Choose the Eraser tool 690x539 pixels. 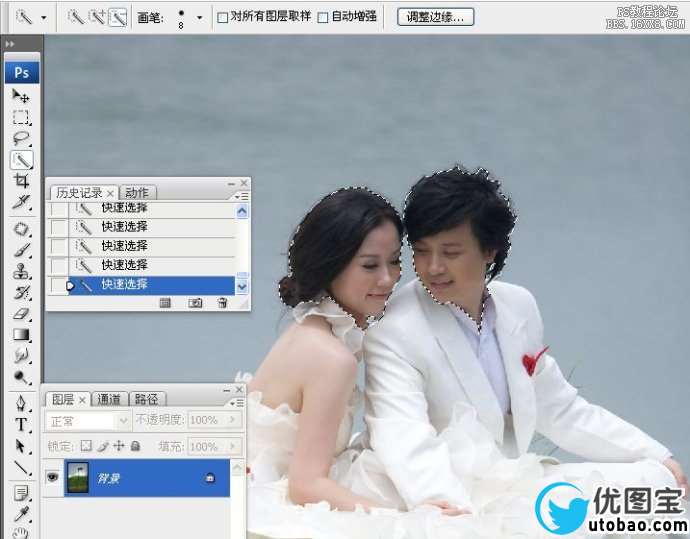coord(21,314)
